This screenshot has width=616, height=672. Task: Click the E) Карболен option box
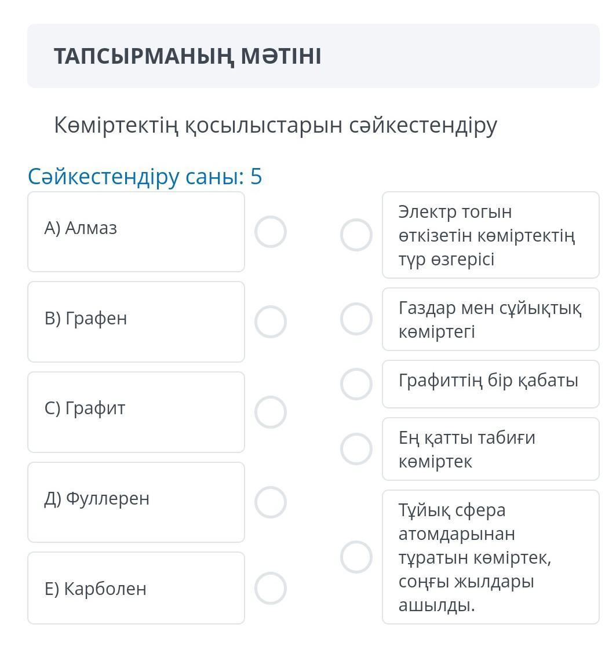pyautogui.click(x=136, y=588)
